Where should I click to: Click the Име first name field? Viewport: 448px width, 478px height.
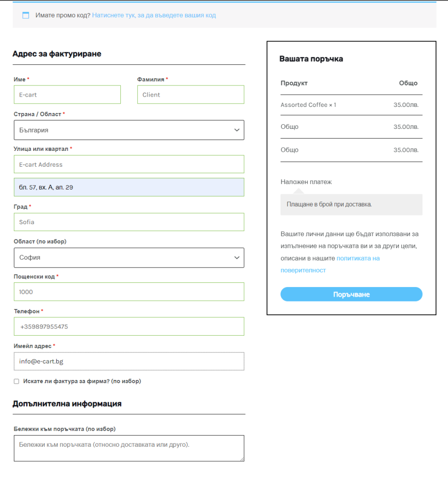(67, 95)
